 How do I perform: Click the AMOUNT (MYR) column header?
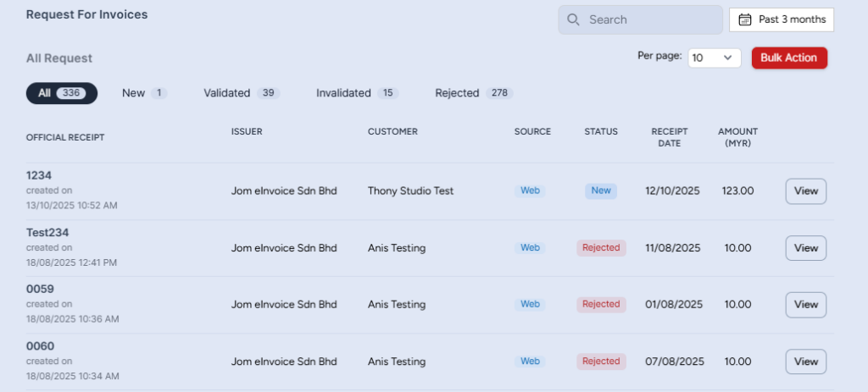coord(738,138)
